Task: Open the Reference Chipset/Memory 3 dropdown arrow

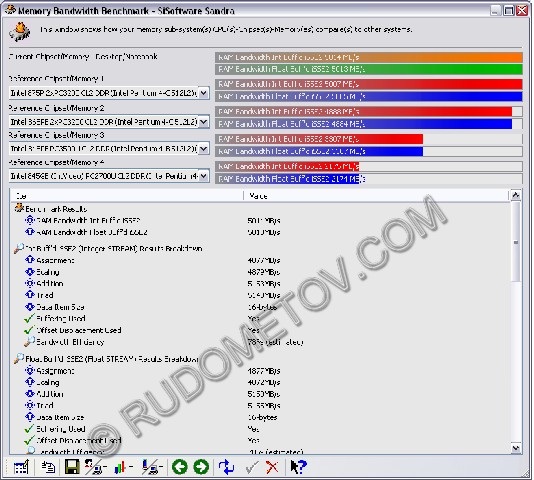Action: [203, 149]
